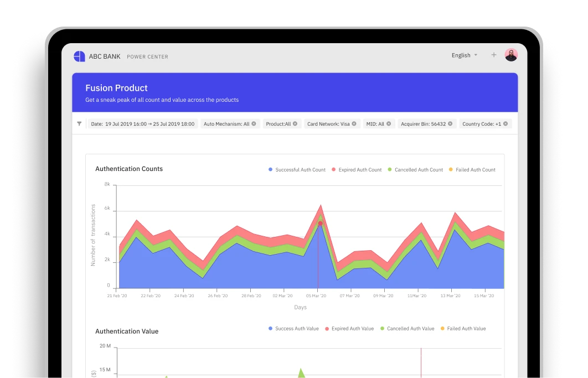Open the Date range filter

point(142,124)
